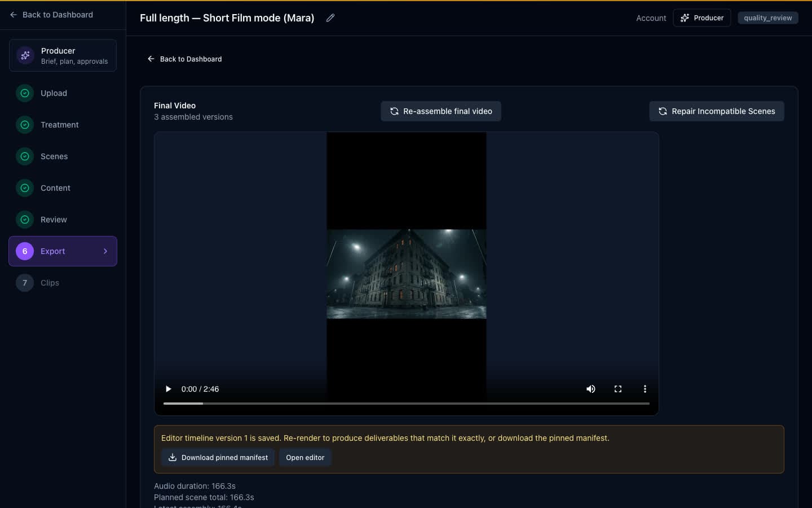This screenshot has height=508, width=812.
Task: Click the step 6 badge for Export
Action: (25, 251)
